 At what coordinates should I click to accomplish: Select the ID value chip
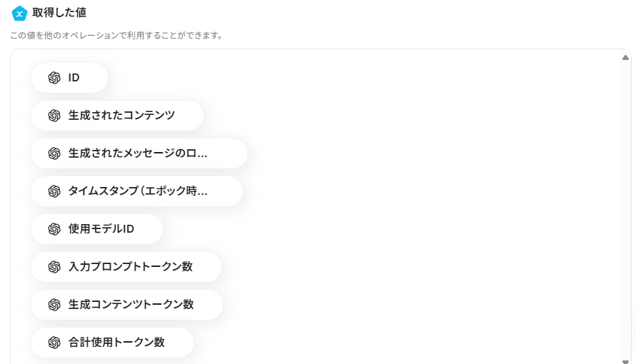coord(69,78)
